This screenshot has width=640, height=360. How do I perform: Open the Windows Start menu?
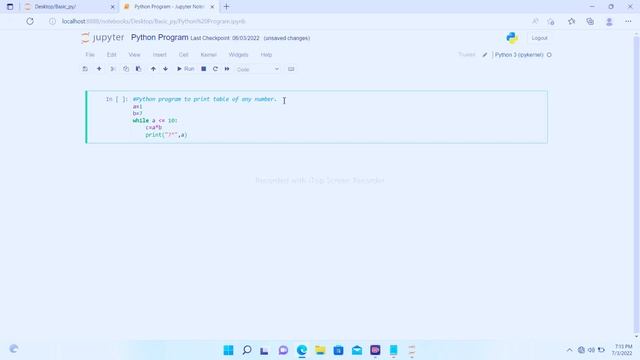click(228, 350)
